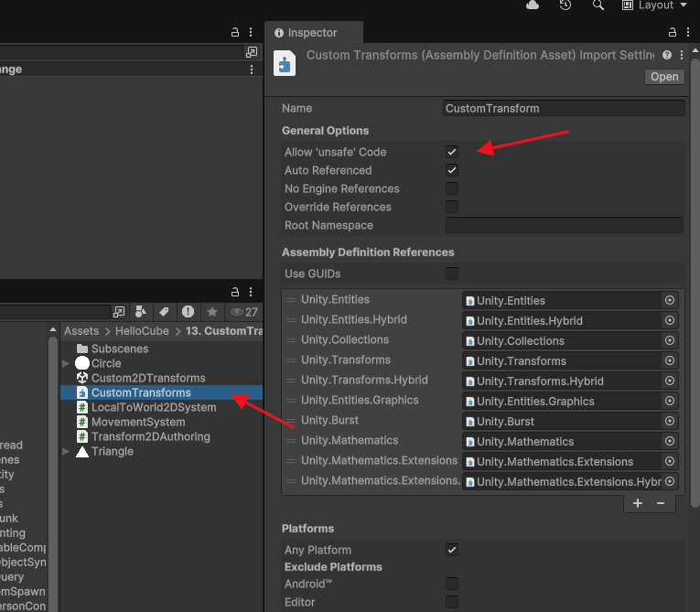
Task: Open object picker for Unity.Burst reference
Action: pos(670,421)
